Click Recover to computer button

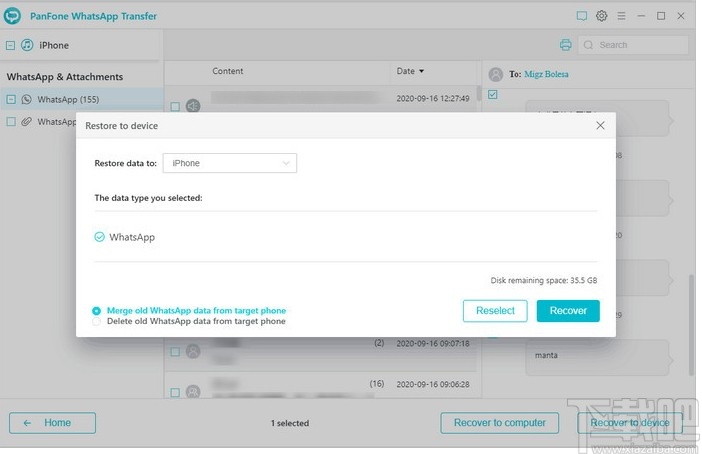[500, 423]
